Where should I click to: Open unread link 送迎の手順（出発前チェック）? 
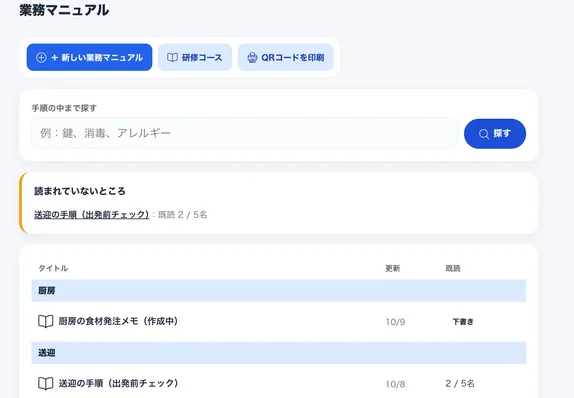point(92,215)
